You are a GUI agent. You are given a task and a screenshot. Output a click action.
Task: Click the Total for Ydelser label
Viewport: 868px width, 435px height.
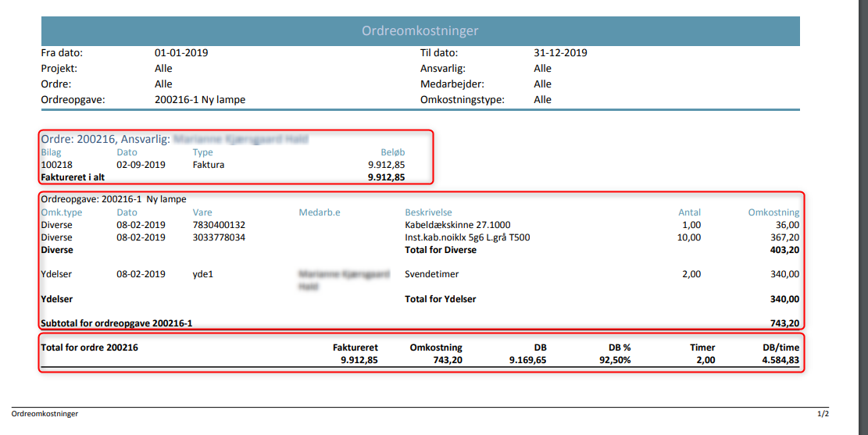tap(440, 299)
